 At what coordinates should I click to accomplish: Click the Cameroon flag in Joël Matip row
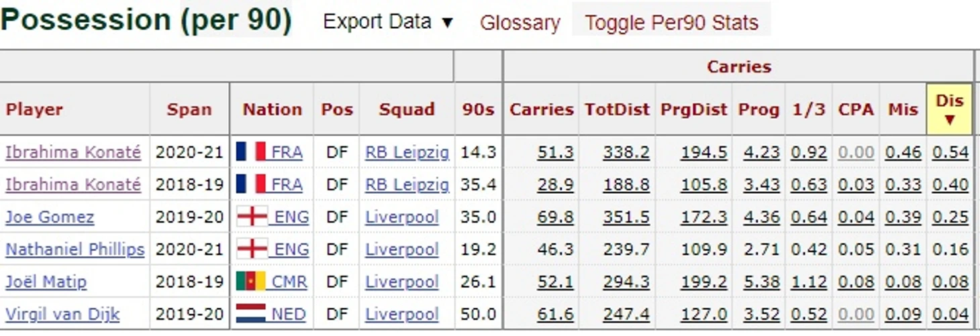(x=251, y=282)
